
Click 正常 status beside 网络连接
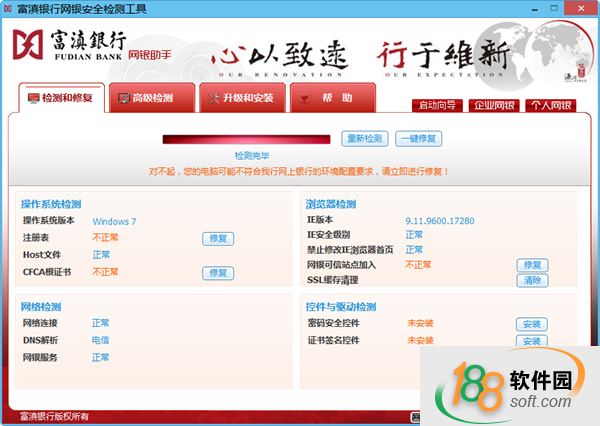click(x=101, y=323)
